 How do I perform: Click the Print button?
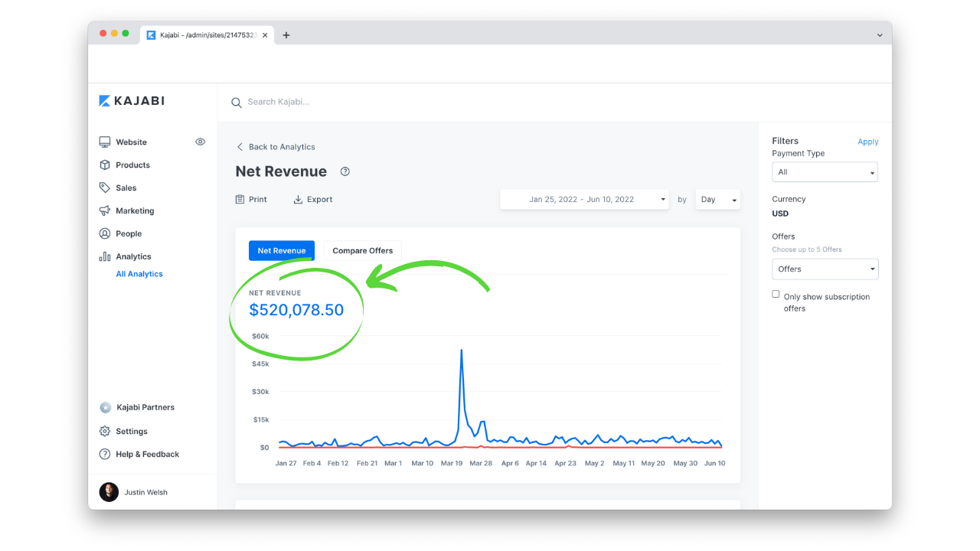252,199
